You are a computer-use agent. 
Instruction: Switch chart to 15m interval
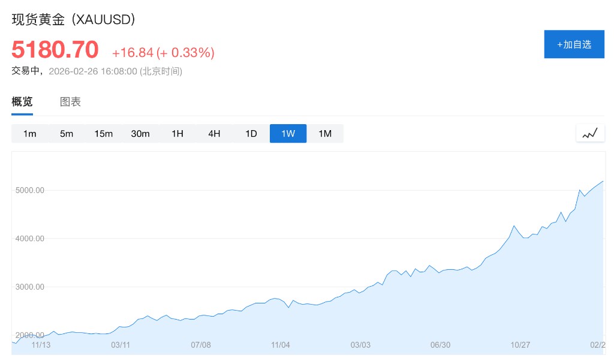click(104, 134)
